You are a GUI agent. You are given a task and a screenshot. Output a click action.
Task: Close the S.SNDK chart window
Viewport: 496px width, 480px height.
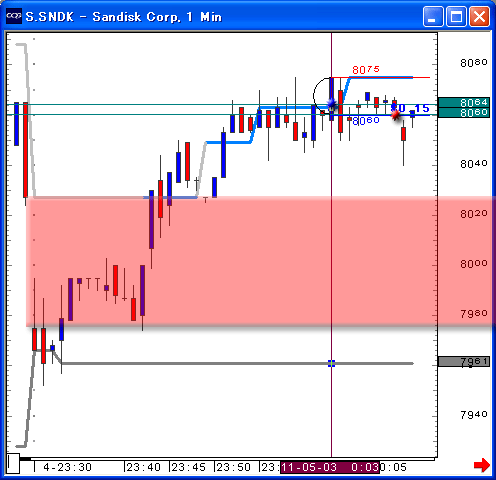[479, 16]
